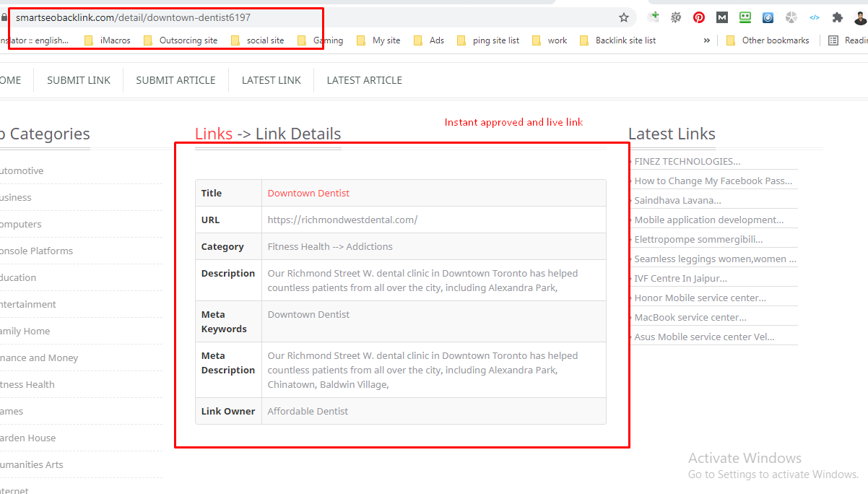Viewport: 868px width, 494px height.
Task: Open the Reading list panel
Action: click(852, 40)
